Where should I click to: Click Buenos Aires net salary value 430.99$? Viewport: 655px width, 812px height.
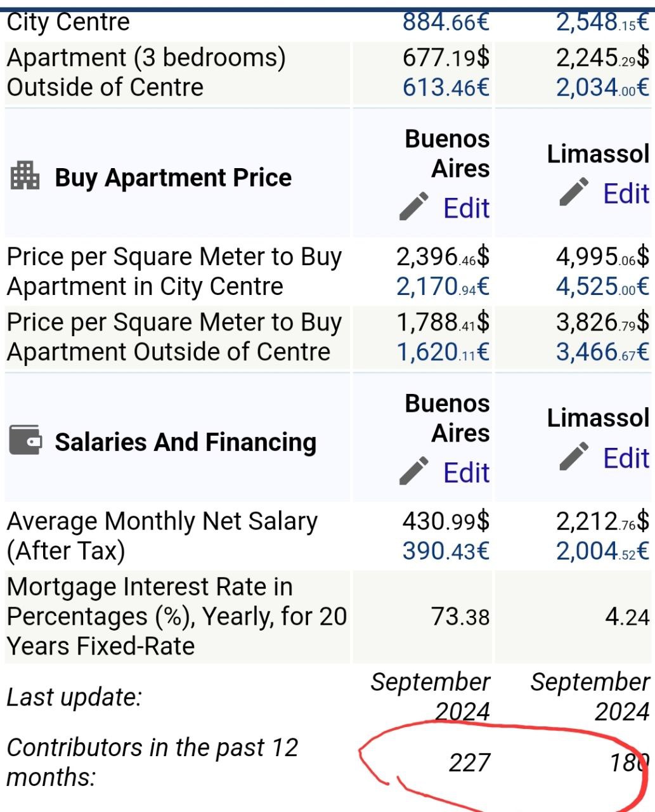coord(446,521)
